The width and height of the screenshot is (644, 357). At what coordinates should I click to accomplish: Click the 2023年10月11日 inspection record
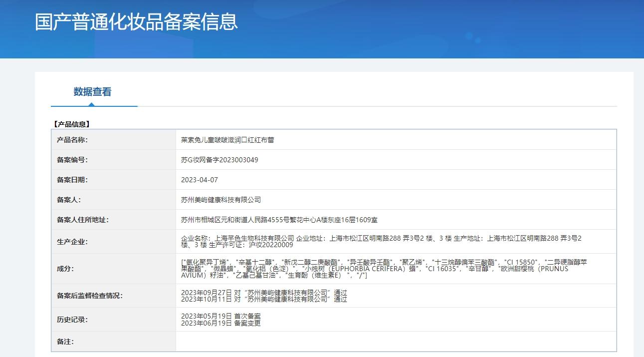click(264, 299)
